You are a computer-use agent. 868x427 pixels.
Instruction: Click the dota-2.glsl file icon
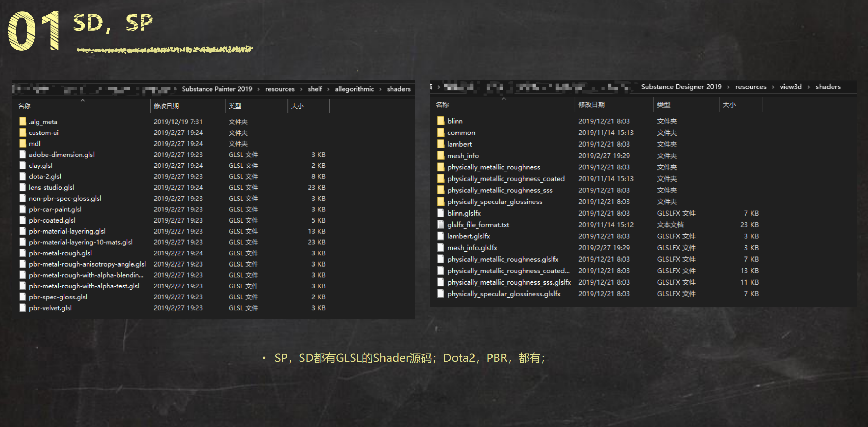[23, 176]
